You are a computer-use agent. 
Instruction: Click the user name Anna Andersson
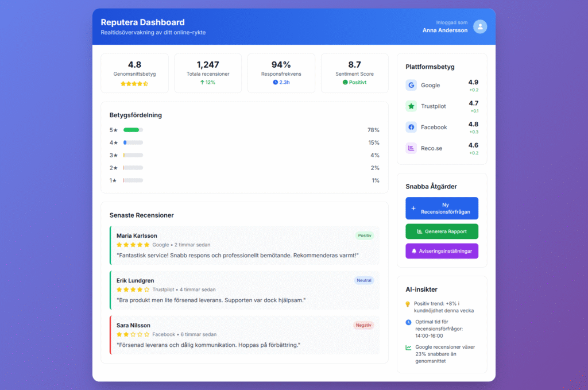(x=444, y=30)
